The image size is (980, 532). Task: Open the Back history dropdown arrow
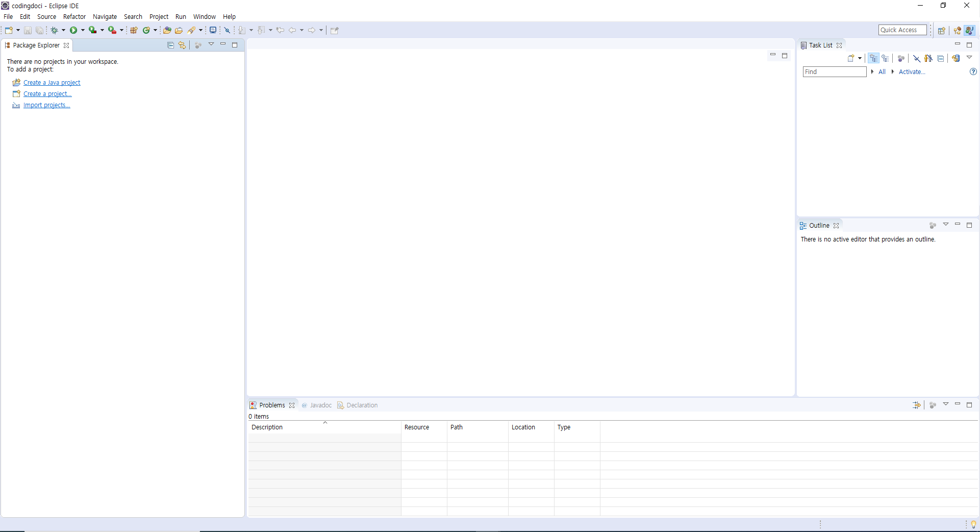301,30
